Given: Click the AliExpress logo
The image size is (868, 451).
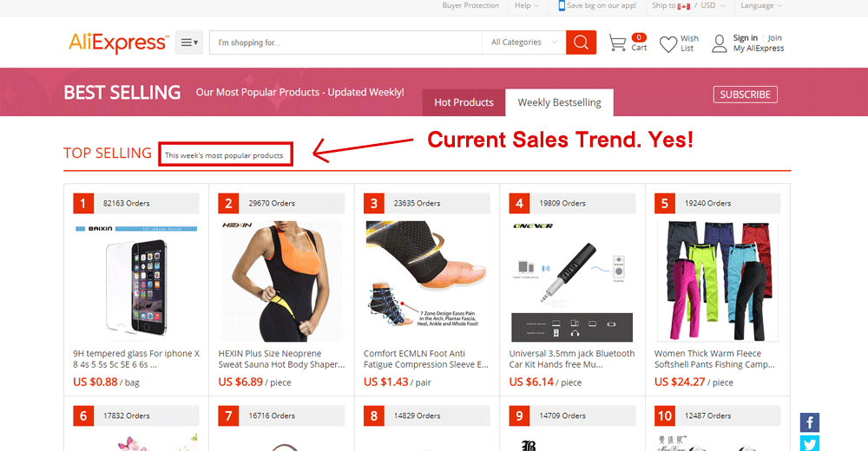Looking at the screenshot, I should (118, 42).
